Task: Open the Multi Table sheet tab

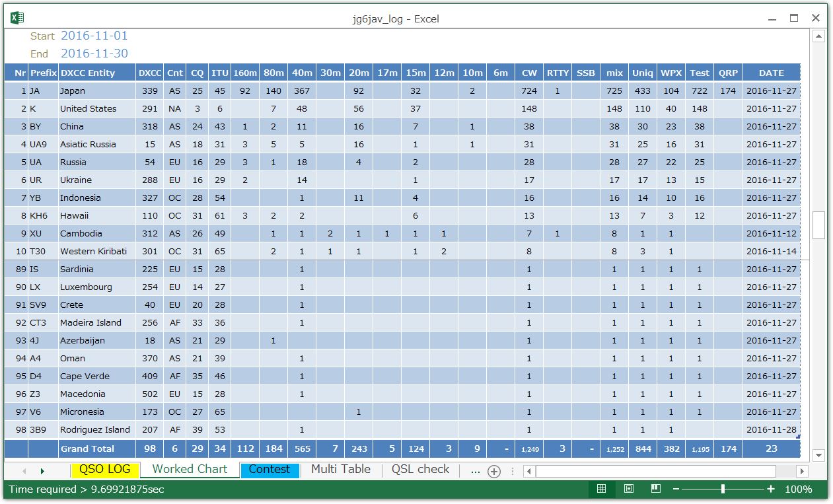Action: click(x=340, y=470)
